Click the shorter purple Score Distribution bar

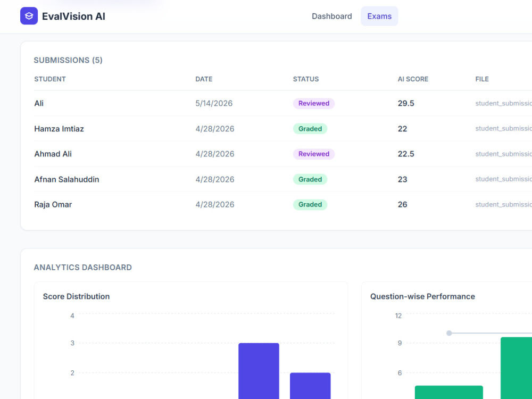310,386
